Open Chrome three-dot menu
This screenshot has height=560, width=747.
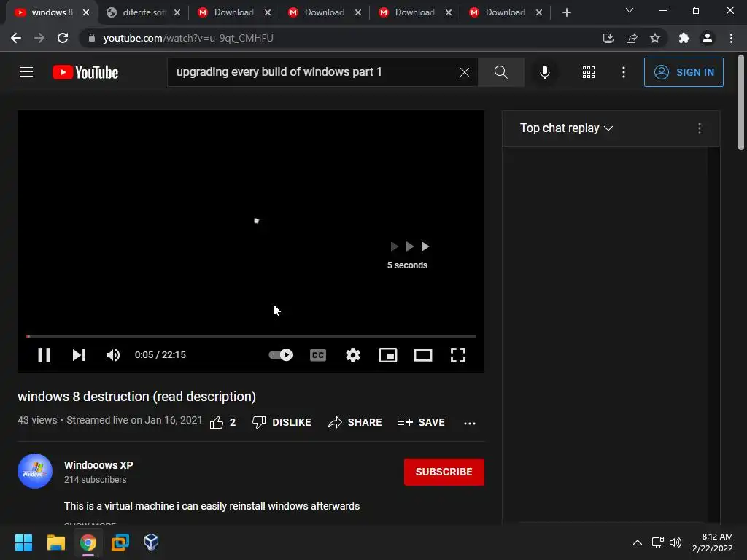coord(731,38)
